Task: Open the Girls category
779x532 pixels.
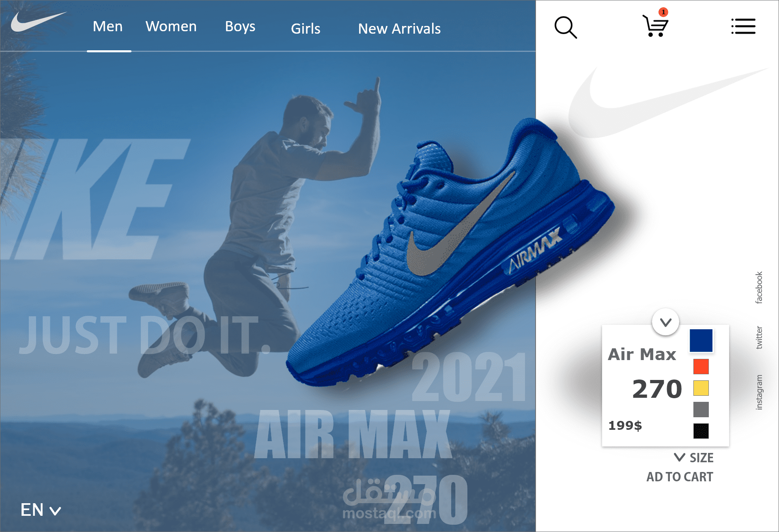Action: (x=306, y=29)
